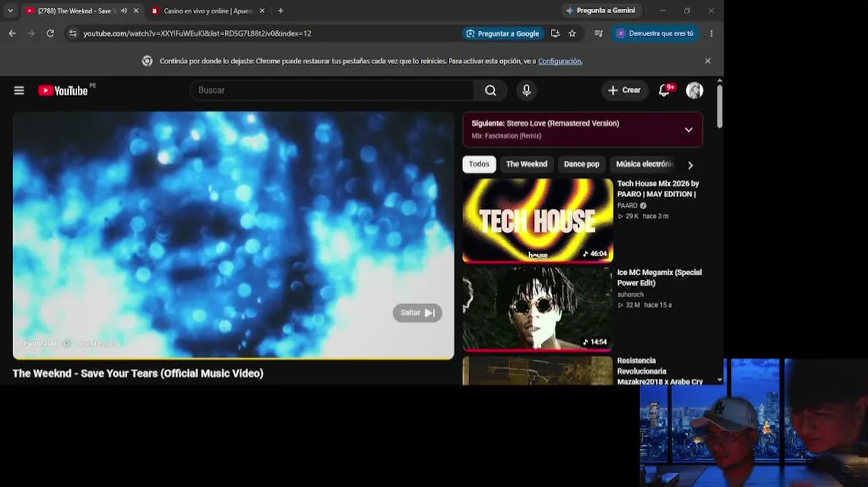Open the Ice MC Megamix thumbnail

click(x=537, y=309)
